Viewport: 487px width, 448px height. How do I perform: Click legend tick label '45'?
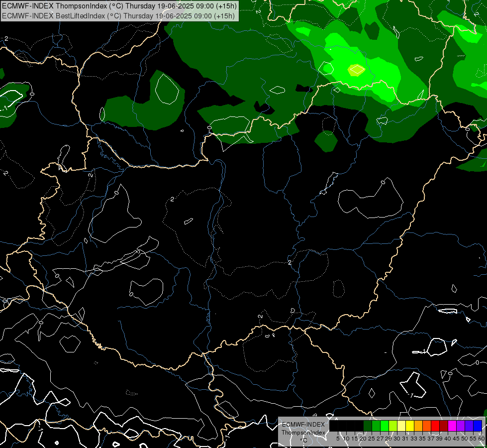tap(456, 439)
